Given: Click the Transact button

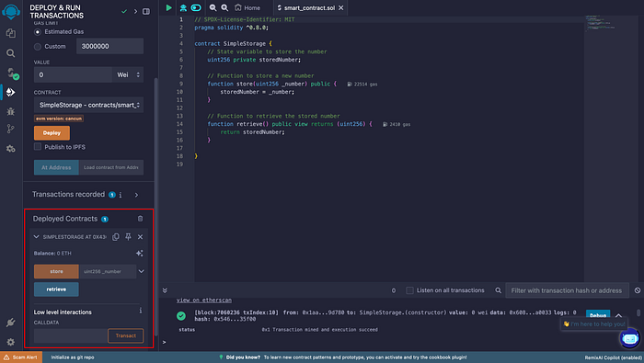Looking at the screenshot, I should point(126,335).
